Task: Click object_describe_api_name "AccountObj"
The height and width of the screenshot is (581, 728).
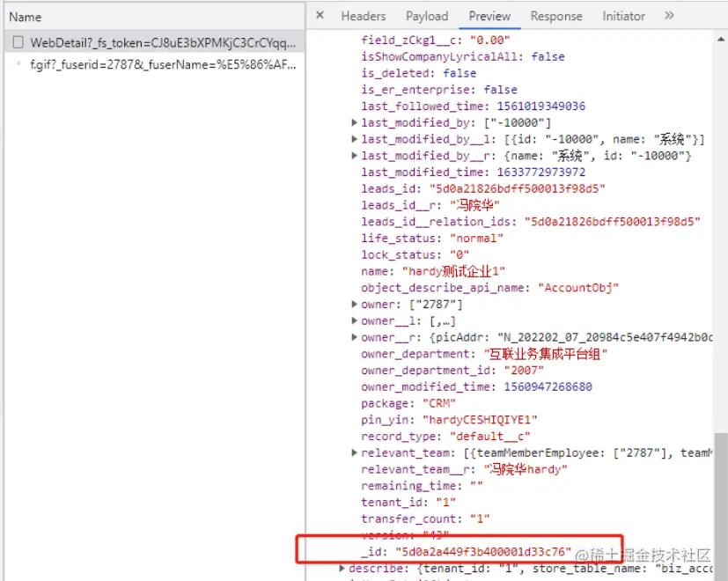Action: (578, 288)
